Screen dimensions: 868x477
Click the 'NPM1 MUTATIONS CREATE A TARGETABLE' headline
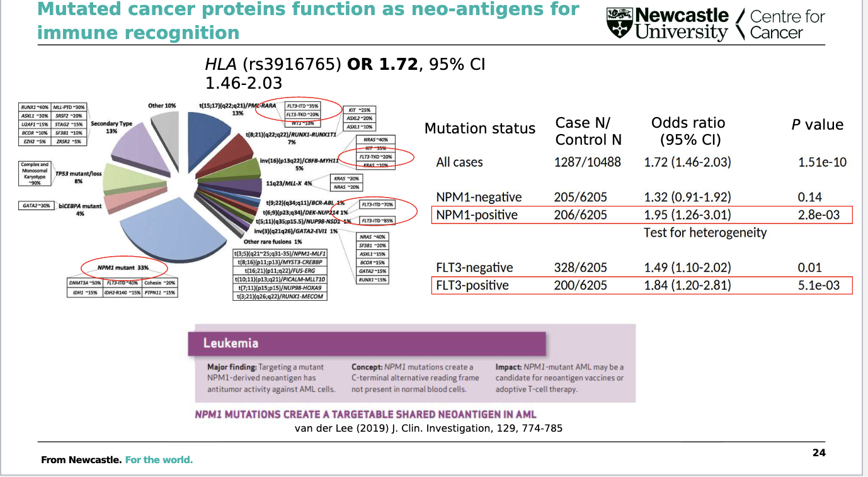coord(365,415)
